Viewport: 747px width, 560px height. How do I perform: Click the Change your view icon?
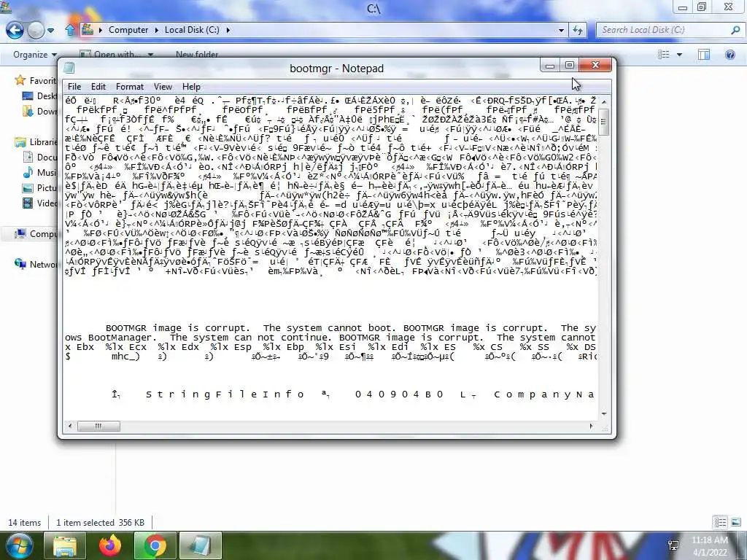(x=663, y=54)
